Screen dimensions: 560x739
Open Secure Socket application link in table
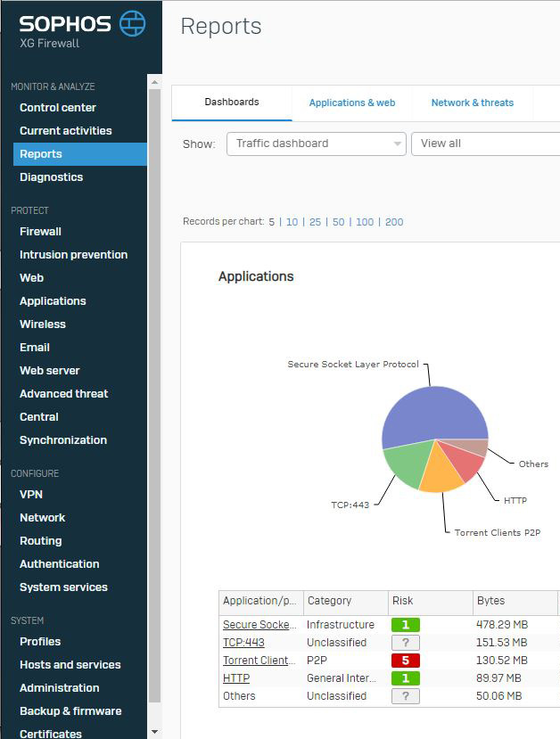pos(259,625)
